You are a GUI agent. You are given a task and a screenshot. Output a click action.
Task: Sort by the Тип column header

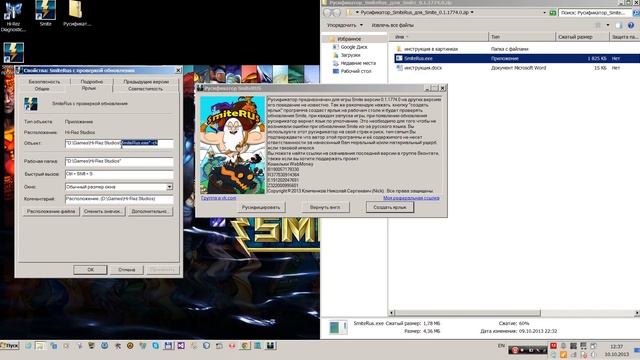tap(522, 37)
